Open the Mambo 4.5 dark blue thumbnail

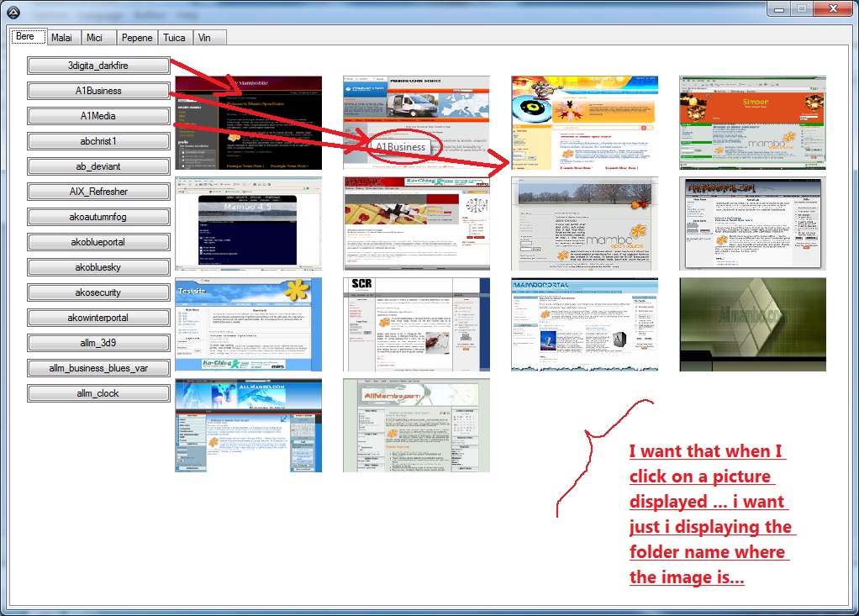(248, 224)
